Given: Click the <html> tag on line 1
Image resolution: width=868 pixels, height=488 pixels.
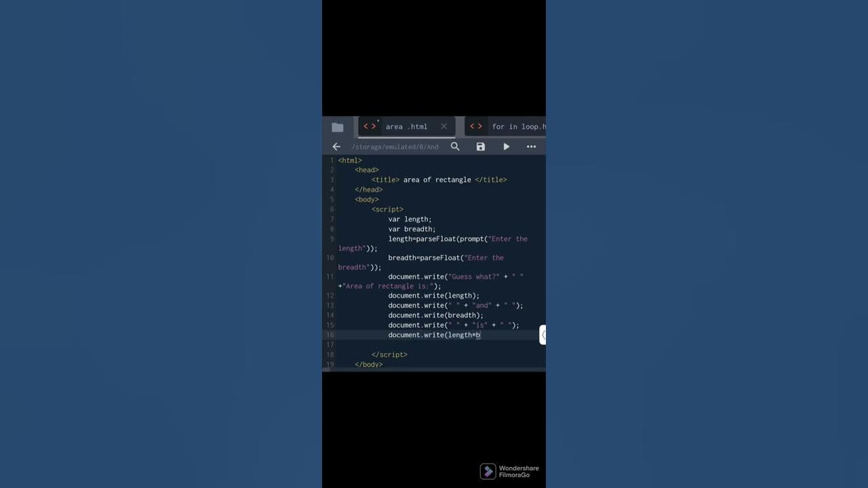Looking at the screenshot, I should tap(350, 161).
